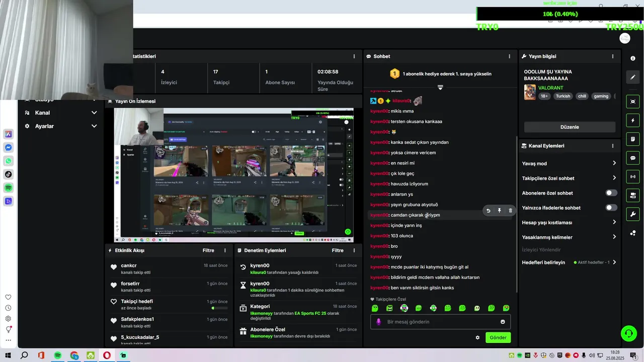The image size is (644, 362).
Task: Toggle the channel actions widget icon
Action: (x=633, y=195)
